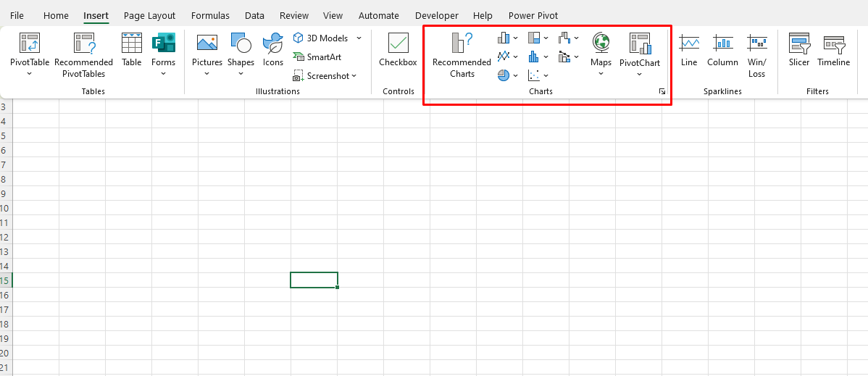The height and width of the screenshot is (376, 868).
Task: Insert a Statistic histogram chart
Action: click(x=534, y=57)
